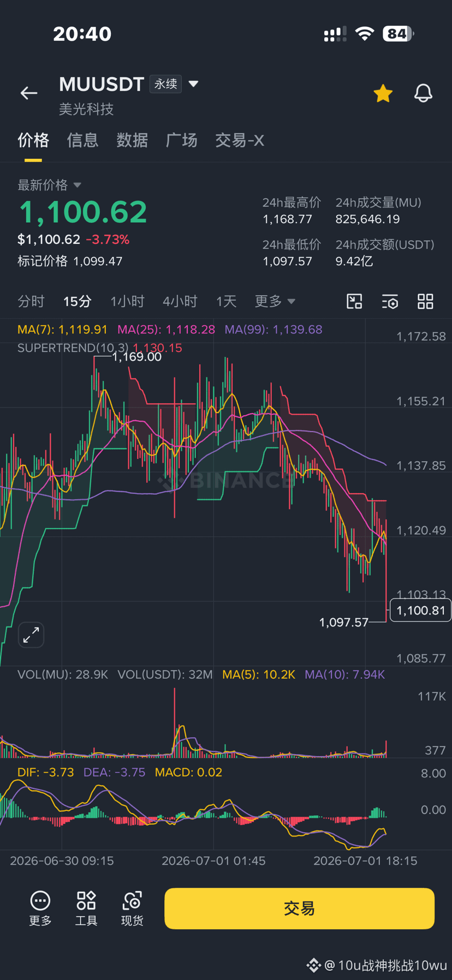Open the 工具 tools menu
This screenshot has width=452, height=980.
click(x=86, y=909)
